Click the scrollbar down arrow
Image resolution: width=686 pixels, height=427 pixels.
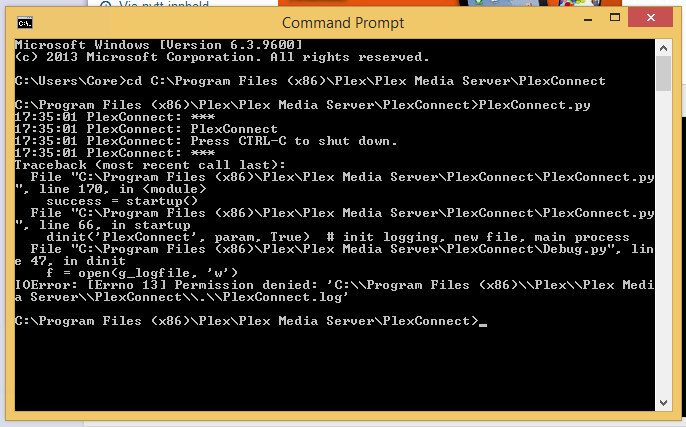pyautogui.click(x=663, y=402)
